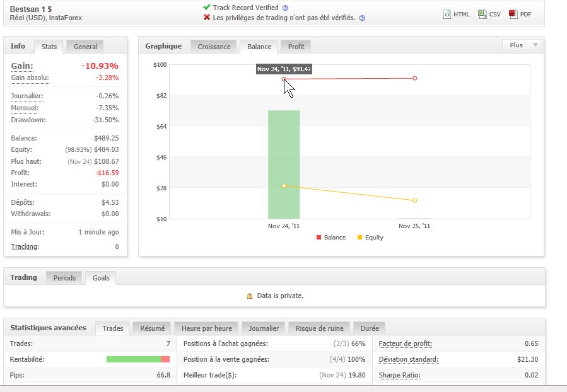Open the Plus dropdown in chart panel

pos(521,45)
